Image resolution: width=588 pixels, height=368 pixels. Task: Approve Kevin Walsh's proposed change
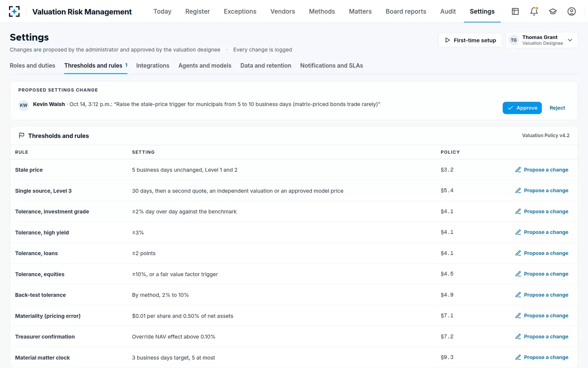(522, 108)
